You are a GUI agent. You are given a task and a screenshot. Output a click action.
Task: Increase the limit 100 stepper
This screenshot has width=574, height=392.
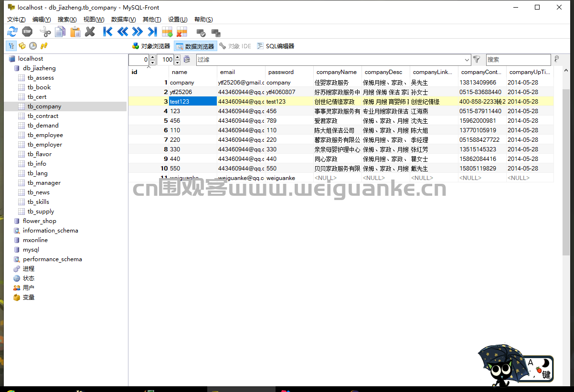pyautogui.click(x=177, y=57)
